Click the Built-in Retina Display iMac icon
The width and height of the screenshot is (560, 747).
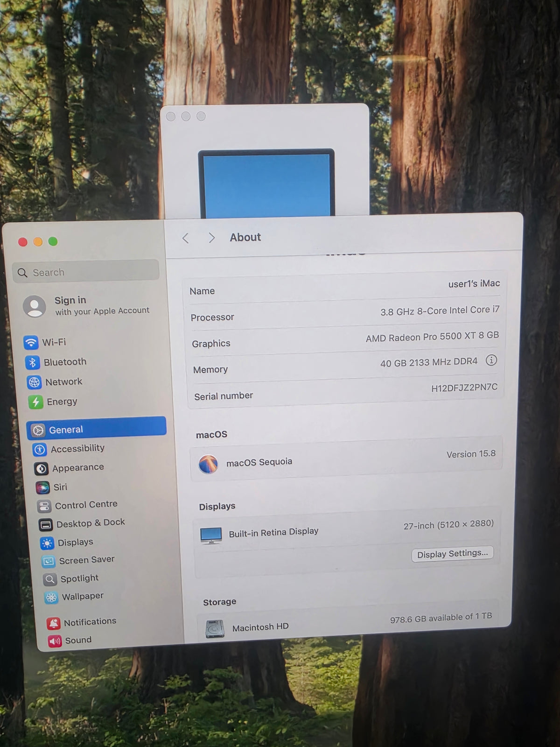[211, 535]
